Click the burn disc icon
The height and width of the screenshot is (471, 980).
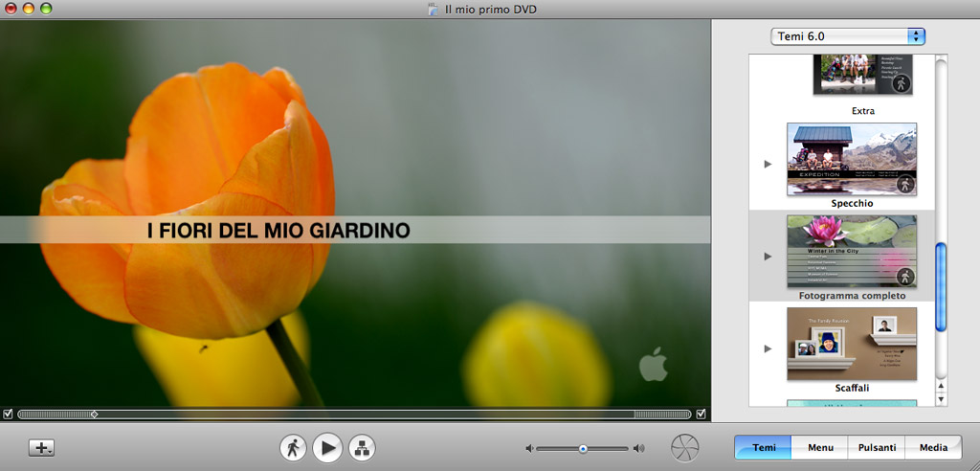[x=685, y=448]
